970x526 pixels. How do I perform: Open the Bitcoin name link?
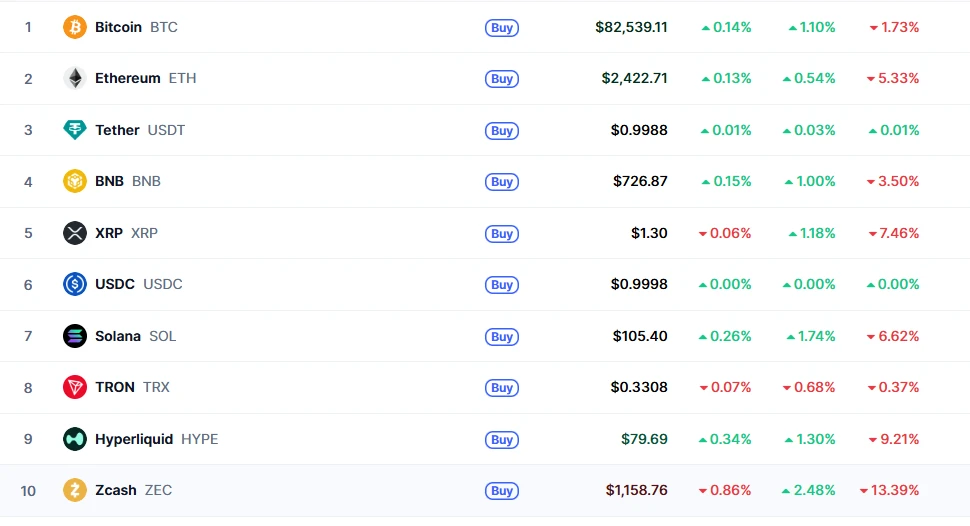pos(118,27)
